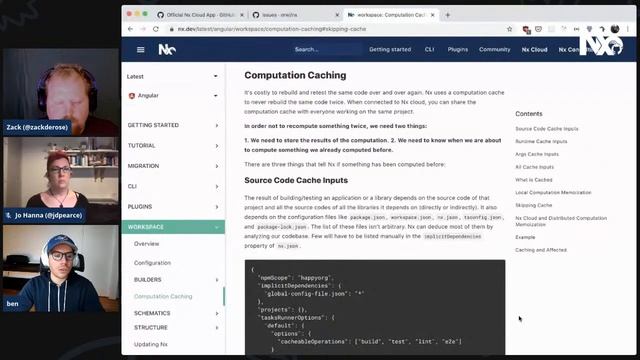Open a new browser tab with plus
The image size is (640, 360).
448,15
